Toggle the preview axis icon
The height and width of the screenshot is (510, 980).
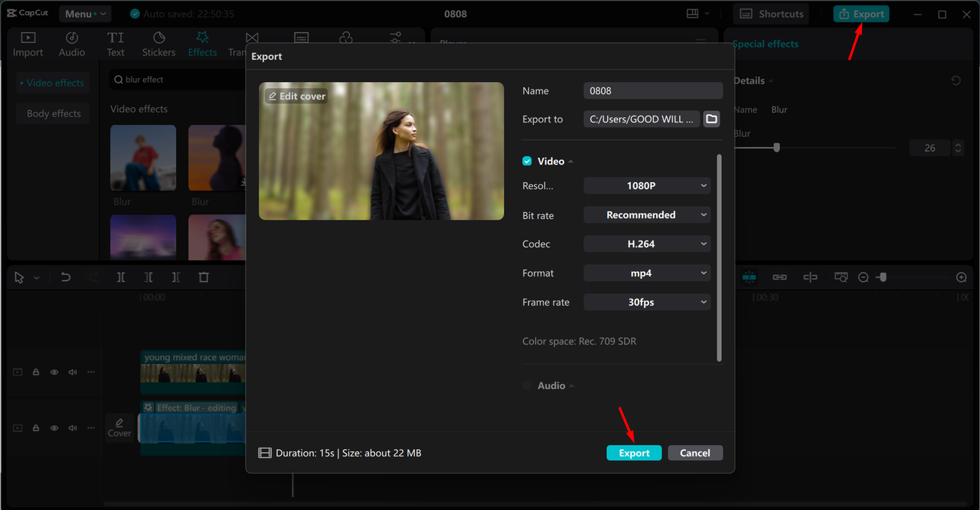point(810,277)
